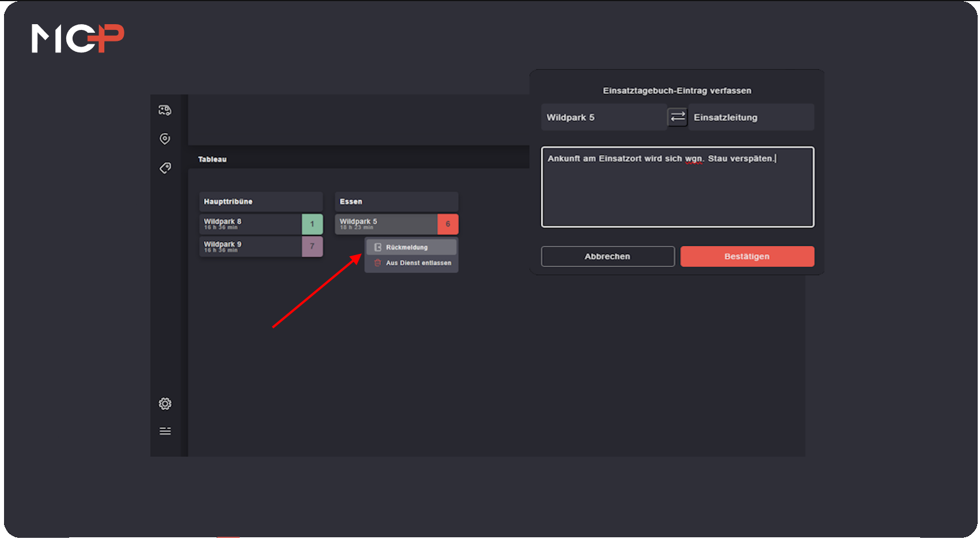Click the map location pin icon

click(165, 139)
